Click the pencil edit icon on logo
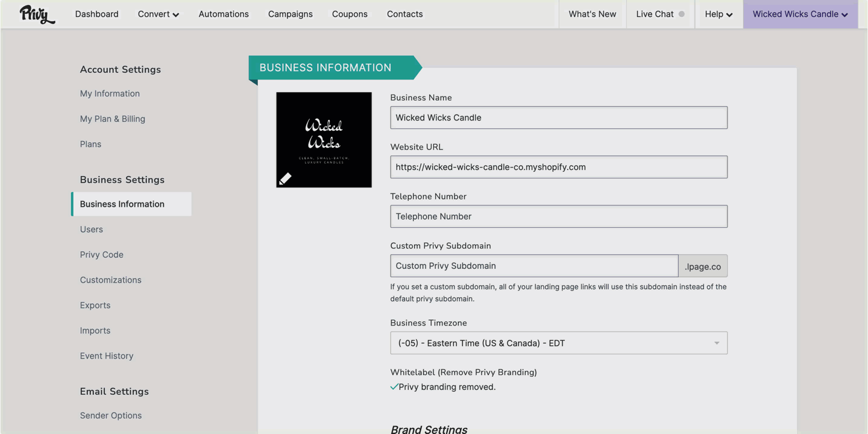Viewport: 868px width, 434px height. click(285, 178)
